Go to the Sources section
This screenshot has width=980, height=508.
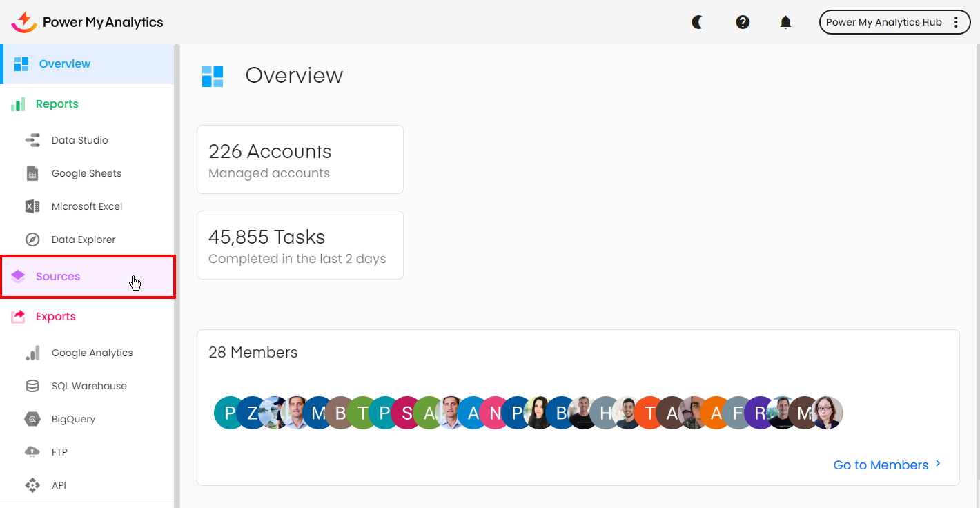(x=58, y=277)
